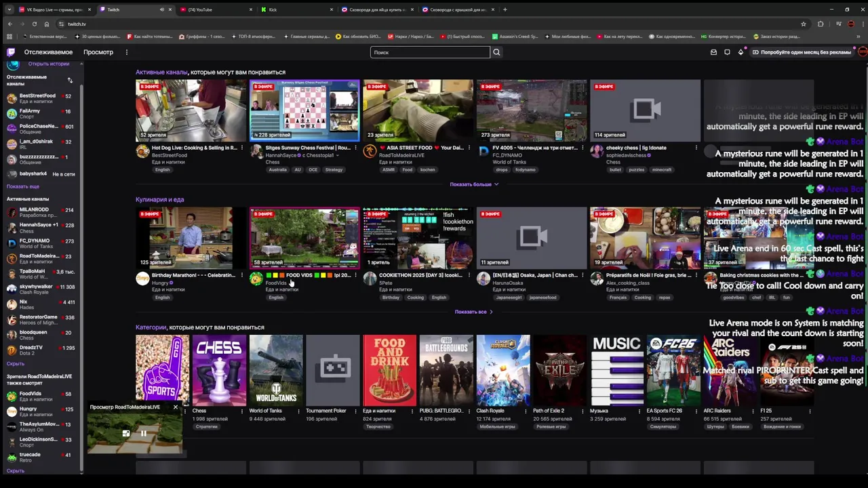
Task: Open three-dot menu of Clash Royale category
Action: [526, 411]
